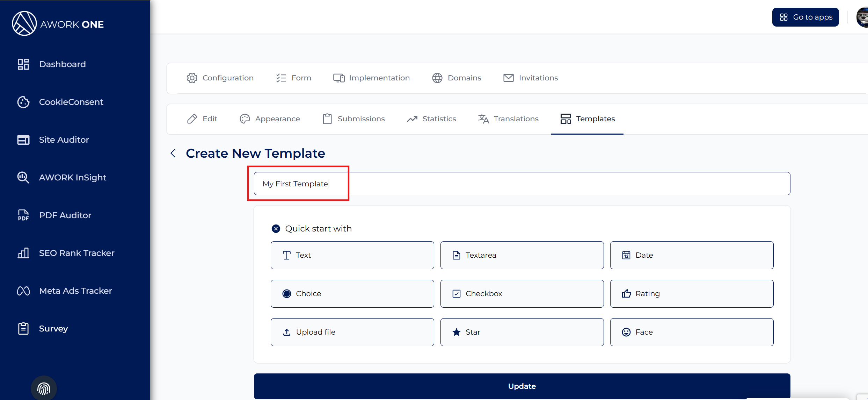The height and width of the screenshot is (400, 868).
Task: Click the template name input field
Action: 522,184
